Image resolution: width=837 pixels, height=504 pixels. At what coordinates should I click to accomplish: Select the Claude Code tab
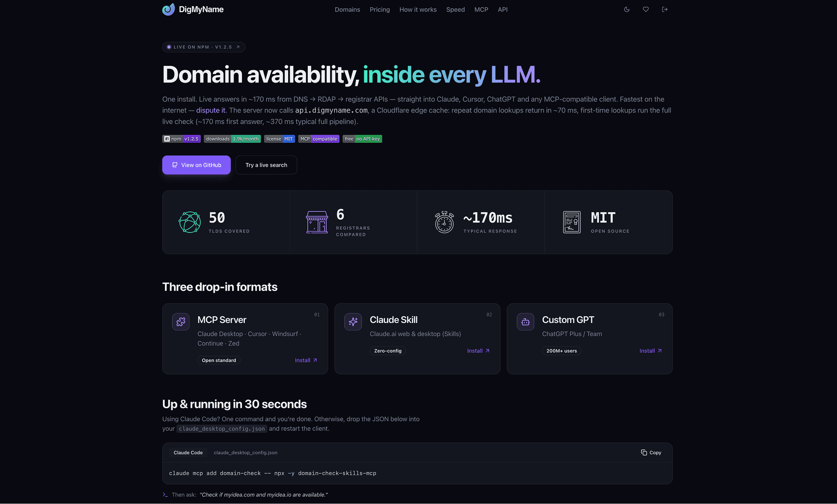188,453
